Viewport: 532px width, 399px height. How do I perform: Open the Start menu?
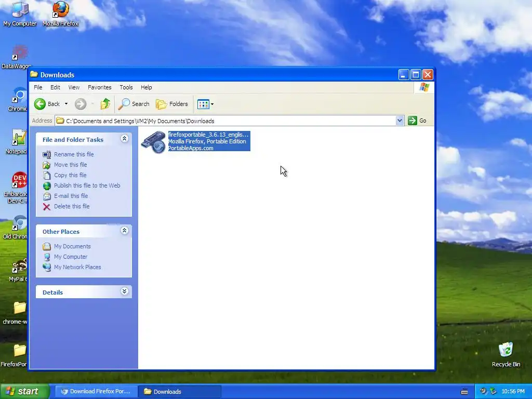(x=25, y=392)
